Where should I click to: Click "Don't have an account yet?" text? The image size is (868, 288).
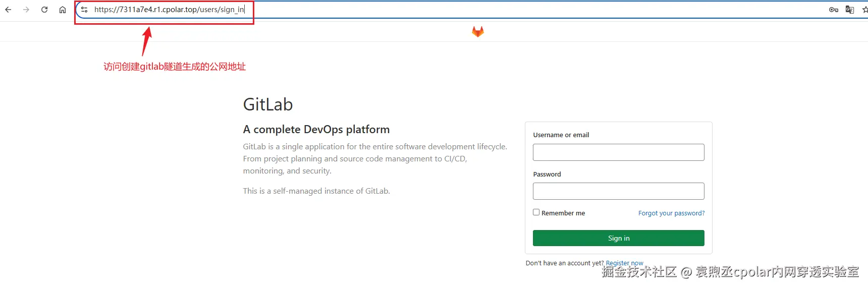click(x=565, y=263)
